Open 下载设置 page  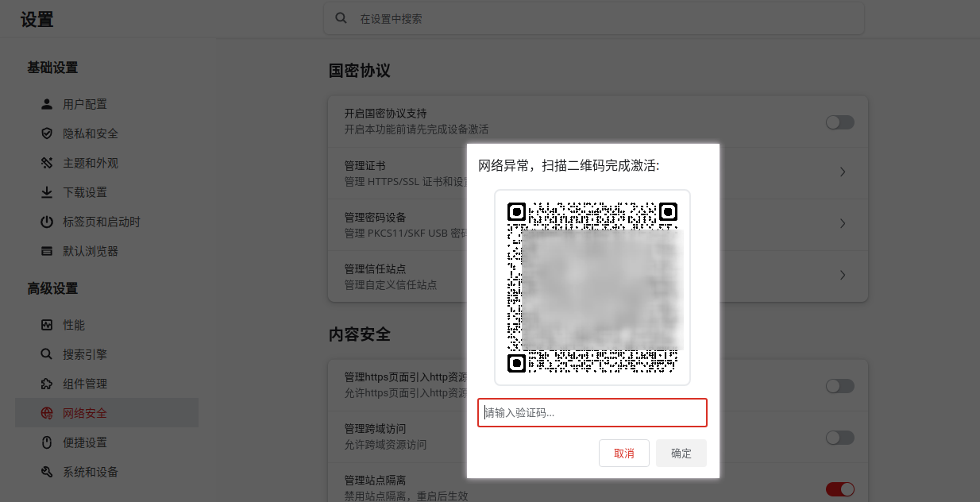point(107,192)
